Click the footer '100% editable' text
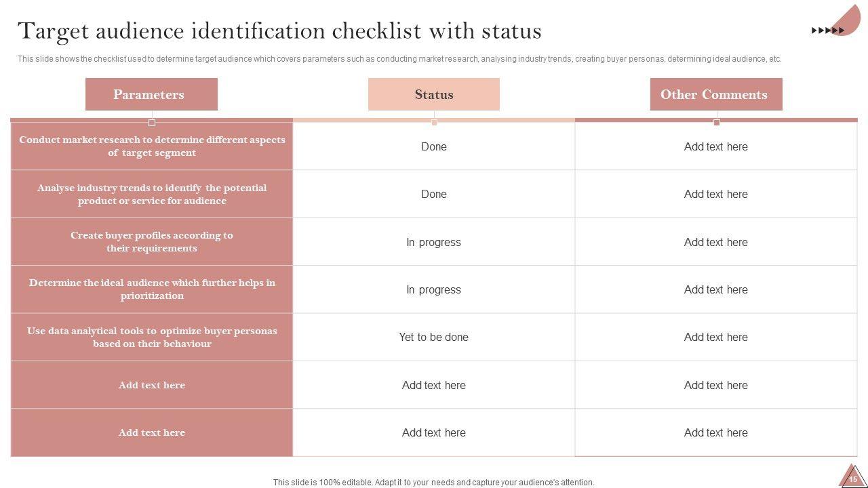 [x=433, y=483]
